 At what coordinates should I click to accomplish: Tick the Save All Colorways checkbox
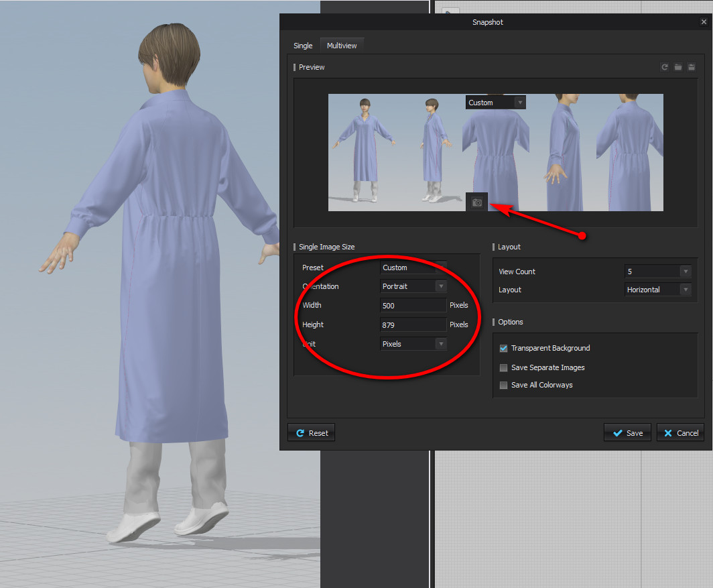(x=504, y=386)
